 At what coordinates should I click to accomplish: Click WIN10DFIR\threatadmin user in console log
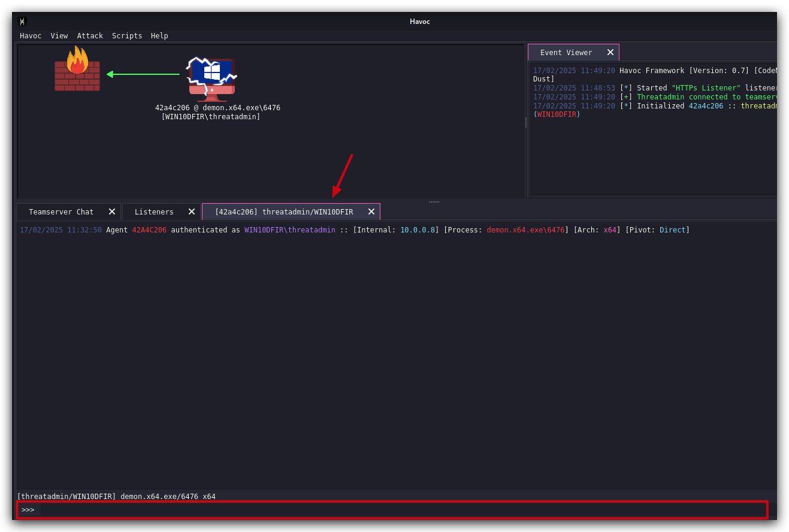click(290, 230)
